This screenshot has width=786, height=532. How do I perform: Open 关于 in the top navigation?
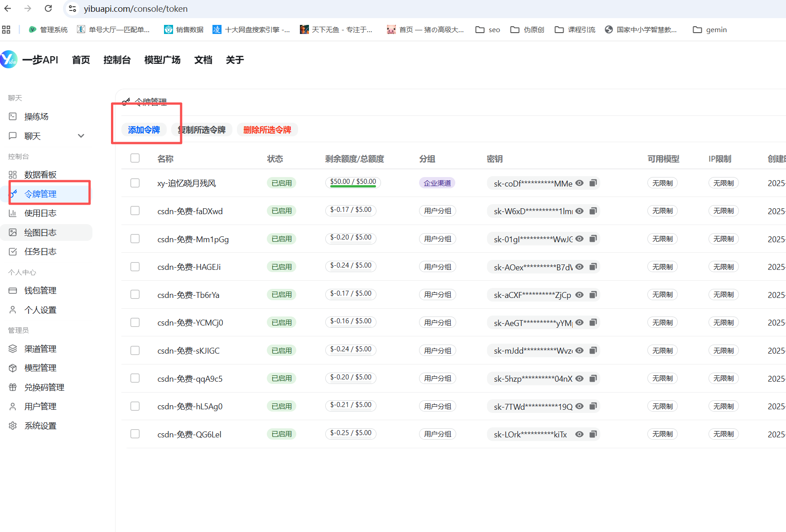tap(235, 60)
